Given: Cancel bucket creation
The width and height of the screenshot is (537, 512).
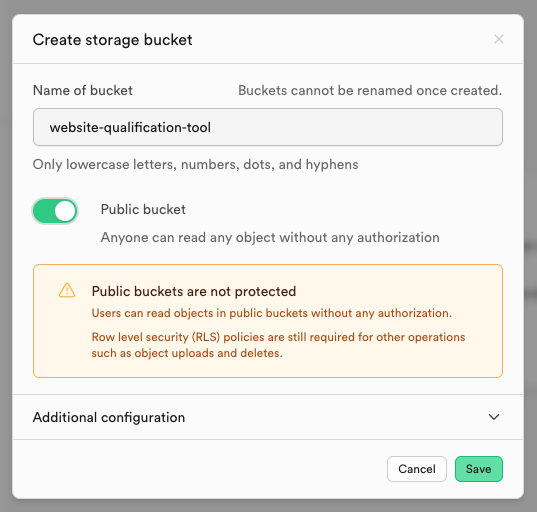Looking at the screenshot, I should (416, 469).
